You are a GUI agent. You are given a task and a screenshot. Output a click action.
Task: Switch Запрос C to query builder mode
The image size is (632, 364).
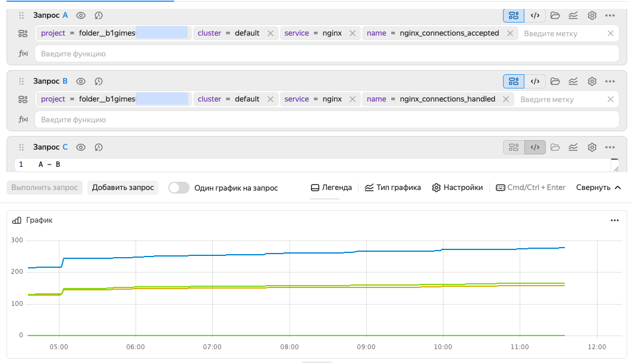pyautogui.click(x=514, y=147)
